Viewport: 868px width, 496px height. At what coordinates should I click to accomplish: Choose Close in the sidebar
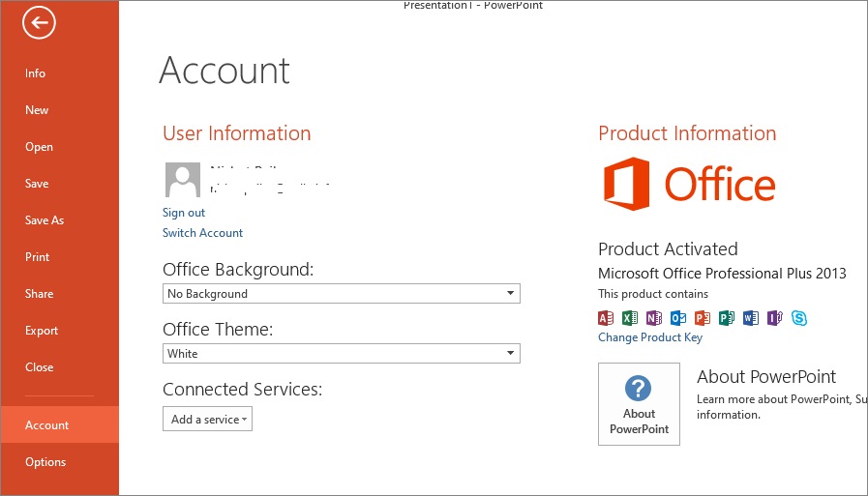point(59,367)
